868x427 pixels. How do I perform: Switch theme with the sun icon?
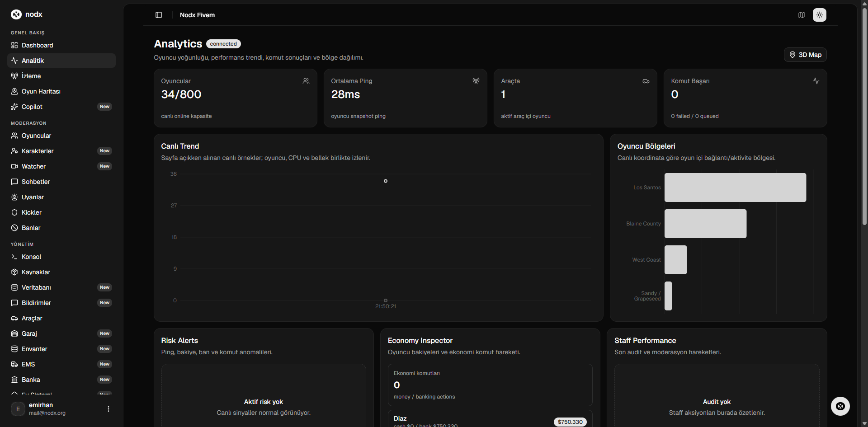point(820,15)
